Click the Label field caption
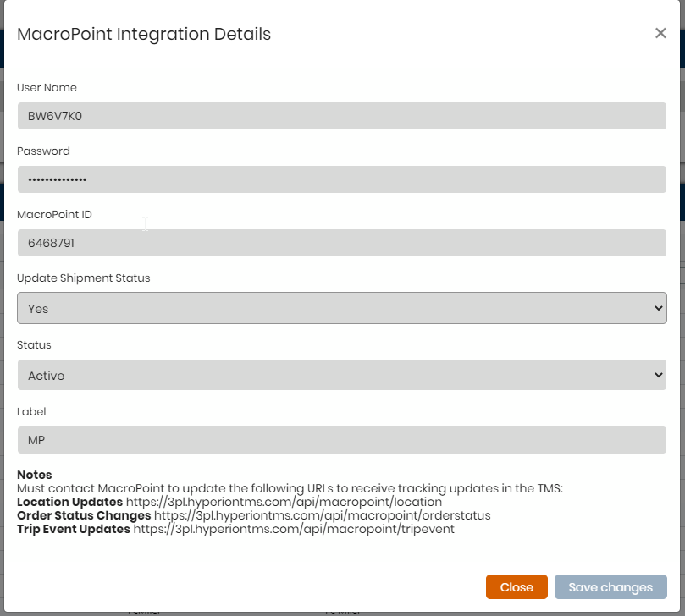Image resolution: width=685 pixels, height=616 pixels. tap(31, 412)
